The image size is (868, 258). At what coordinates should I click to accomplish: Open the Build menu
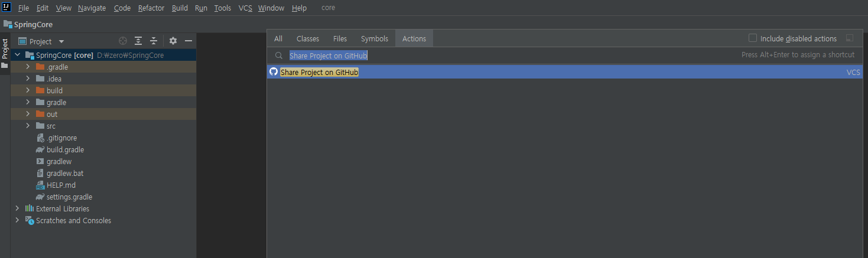(180, 8)
